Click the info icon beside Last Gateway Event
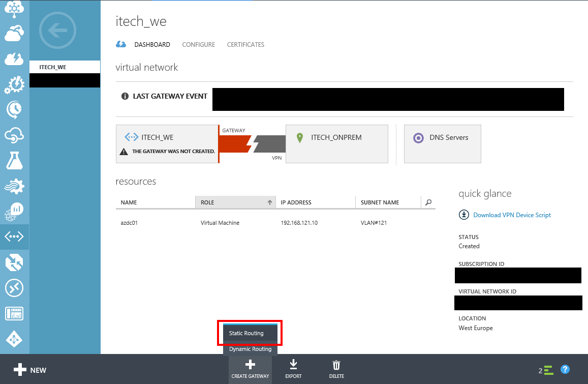588x384 pixels. coord(125,96)
